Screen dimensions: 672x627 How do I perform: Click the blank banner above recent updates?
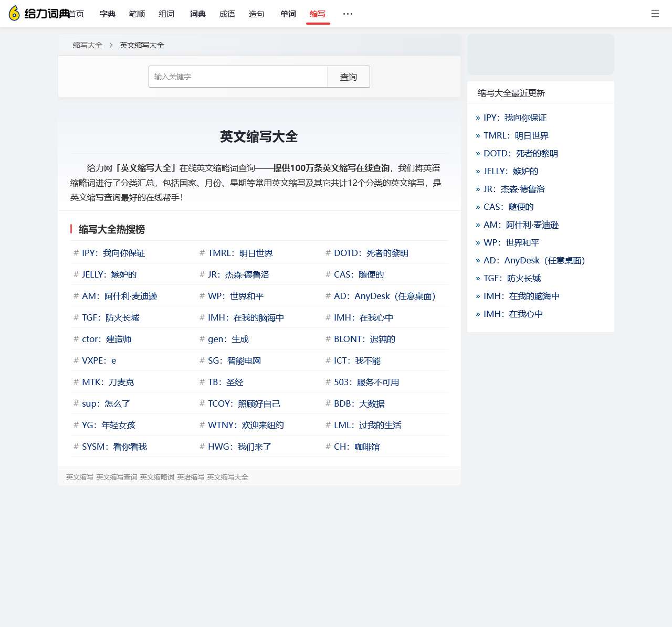coord(540,55)
